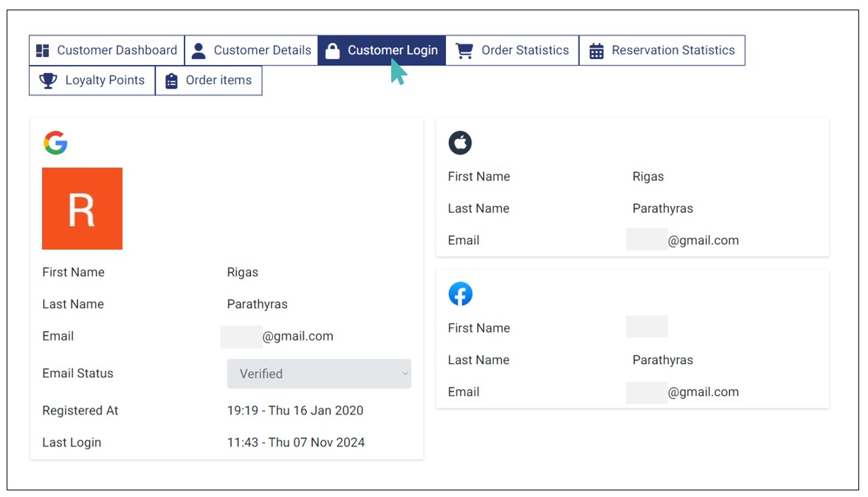Click the padlock icon on Customer Login
Screen dimensions: 868x497
[332, 50]
